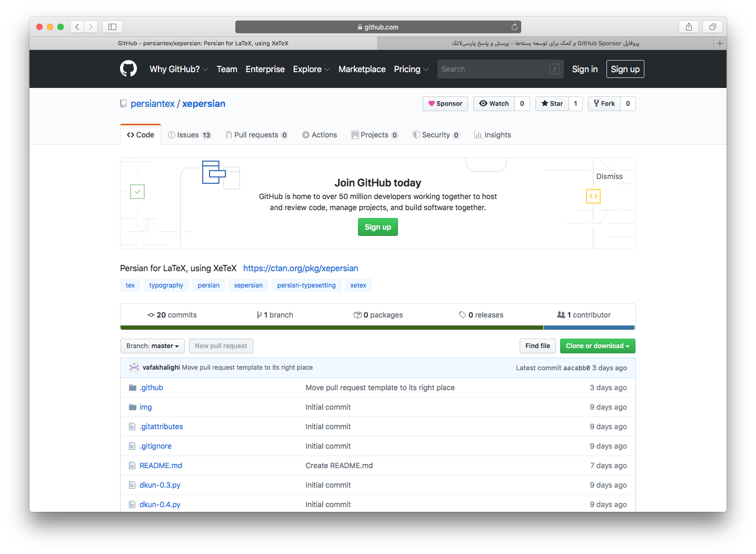Dismiss the Join GitHub banner

[x=609, y=176]
